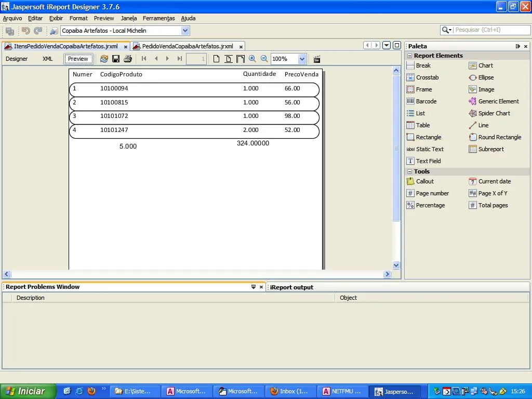Click the print report icon
532x399 pixels.
[128, 59]
